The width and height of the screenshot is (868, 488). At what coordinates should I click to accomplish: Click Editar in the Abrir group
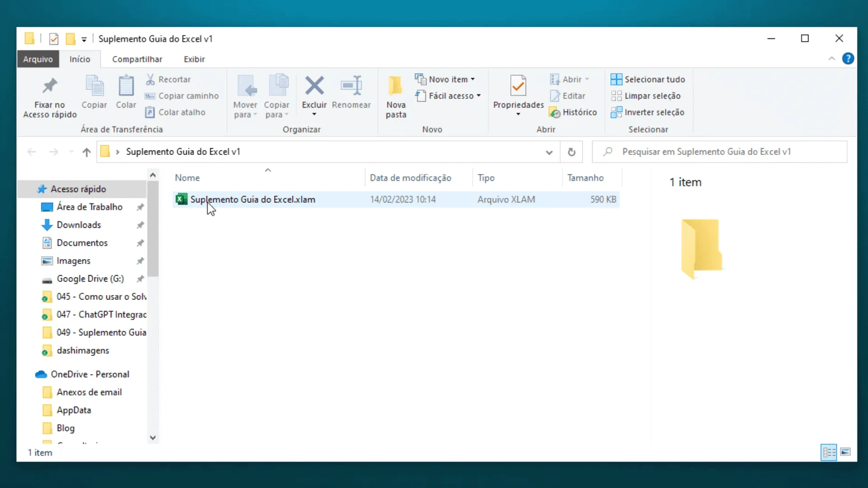(568, 96)
